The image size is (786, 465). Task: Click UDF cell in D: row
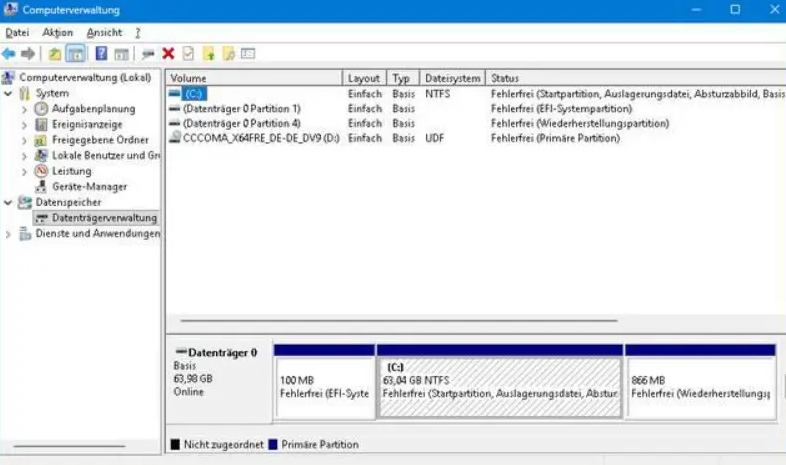click(435, 138)
